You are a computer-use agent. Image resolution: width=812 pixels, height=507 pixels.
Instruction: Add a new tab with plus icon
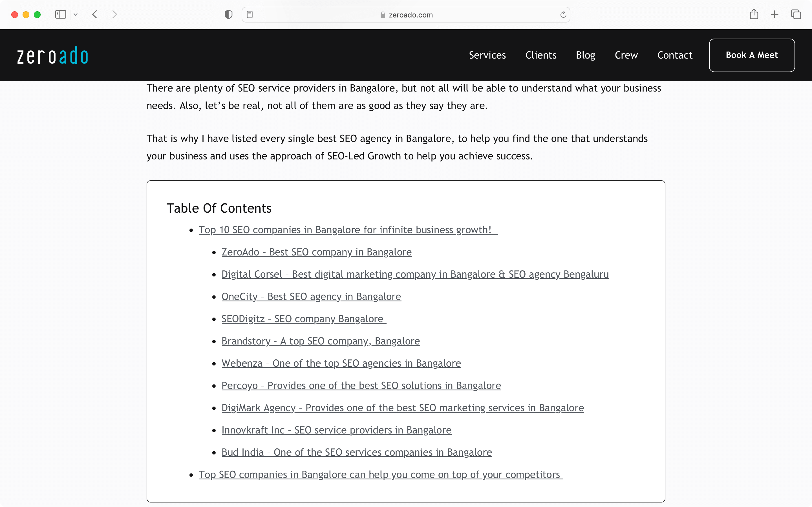click(x=775, y=14)
